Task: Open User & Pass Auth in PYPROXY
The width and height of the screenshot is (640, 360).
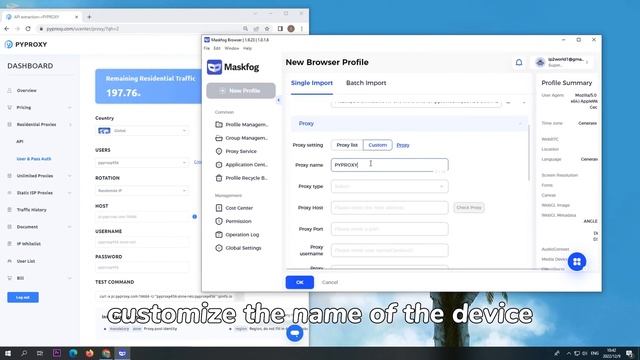Action: click(x=33, y=159)
